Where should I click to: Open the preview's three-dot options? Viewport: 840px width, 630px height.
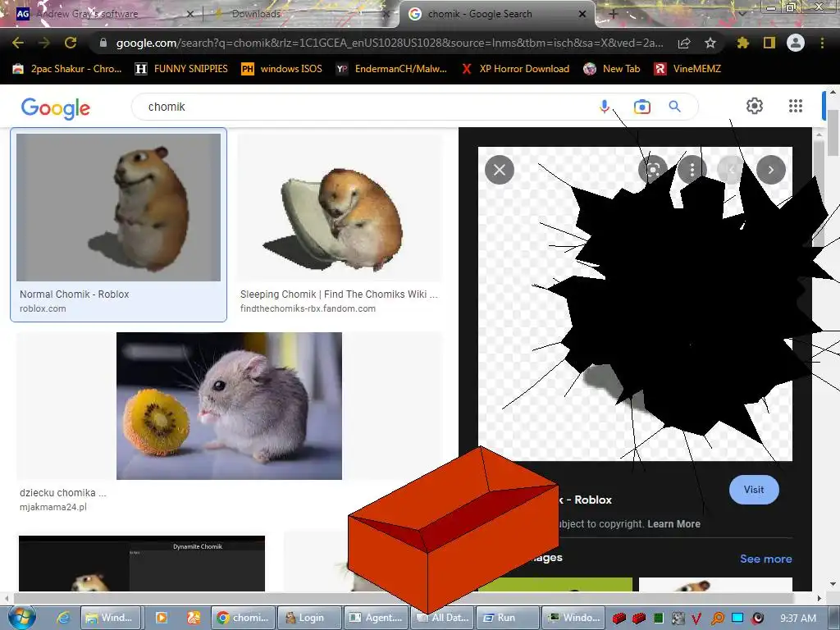(x=692, y=170)
